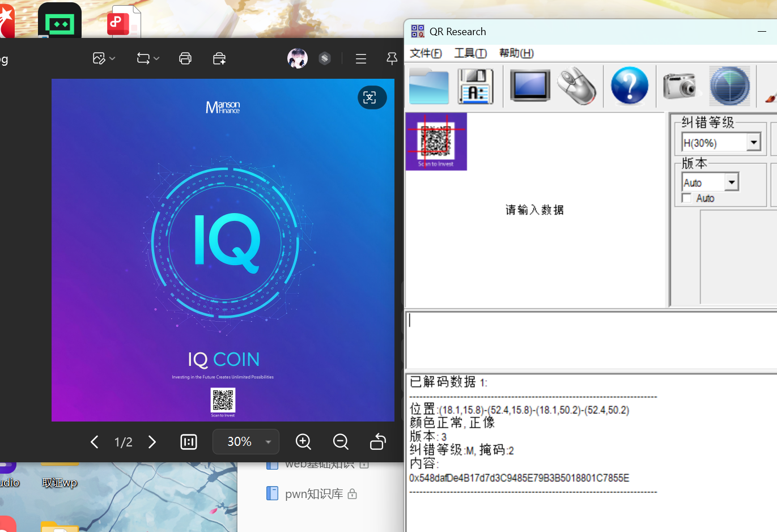Save with the floppy disk icon in QR Research
The image size is (777, 532).
pos(475,86)
